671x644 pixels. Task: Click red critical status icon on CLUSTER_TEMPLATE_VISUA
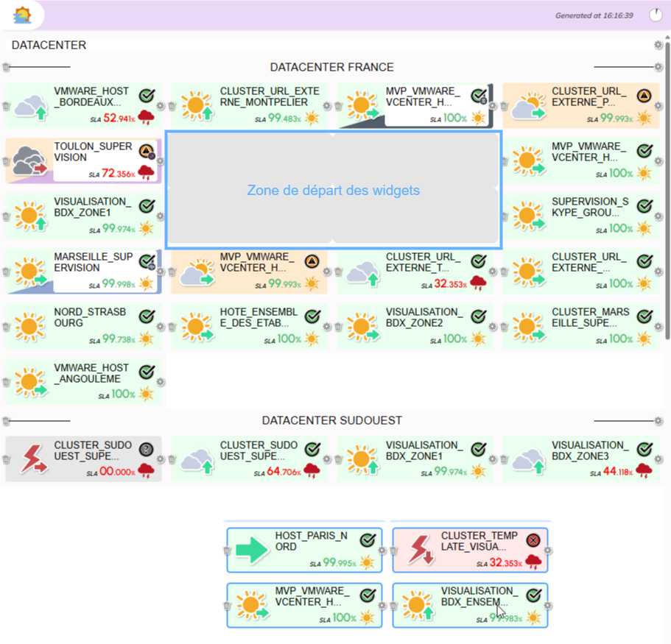click(x=533, y=540)
